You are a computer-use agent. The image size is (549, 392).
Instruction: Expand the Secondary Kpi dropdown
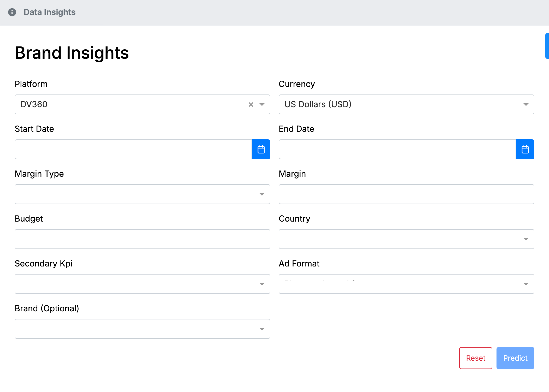click(261, 284)
